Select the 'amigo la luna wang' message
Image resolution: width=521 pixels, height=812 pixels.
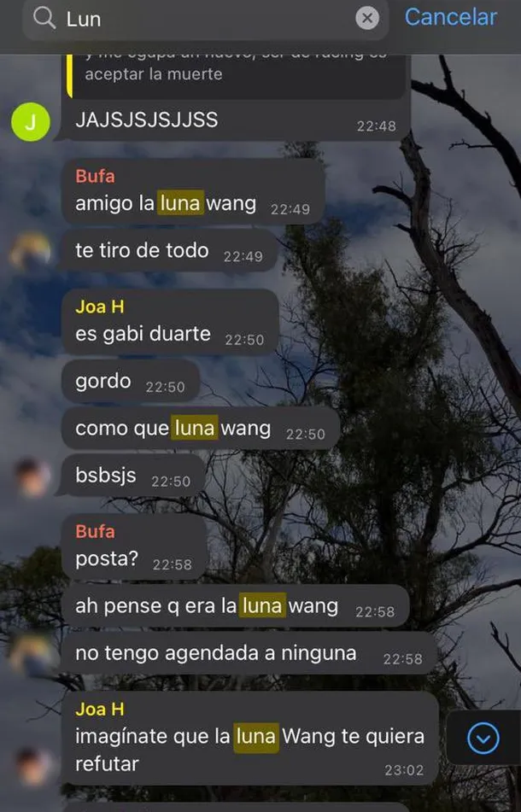tap(194, 191)
